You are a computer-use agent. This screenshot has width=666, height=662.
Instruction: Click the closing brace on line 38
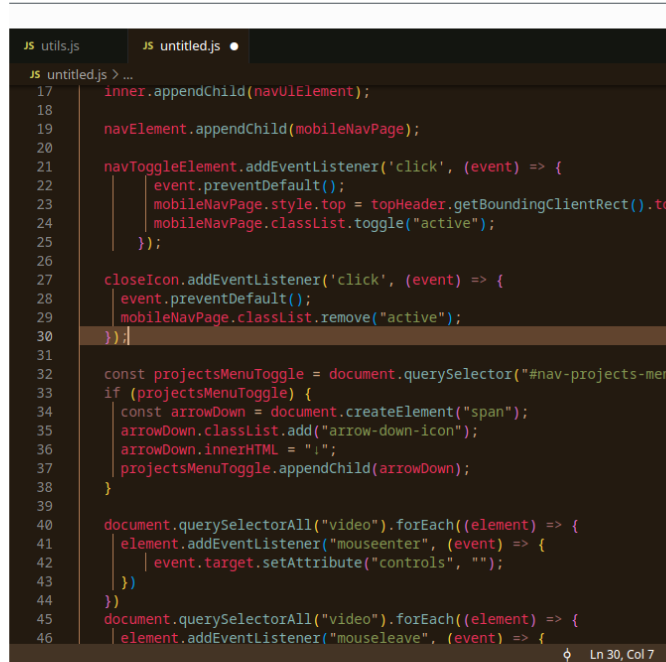pyautogui.click(x=108, y=488)
